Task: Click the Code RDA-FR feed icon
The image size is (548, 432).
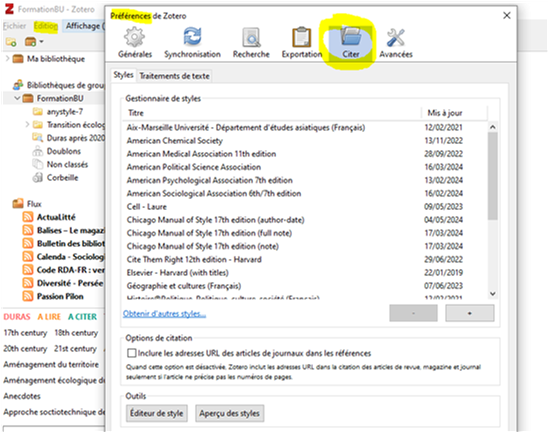Action: (x=28, y=270)
